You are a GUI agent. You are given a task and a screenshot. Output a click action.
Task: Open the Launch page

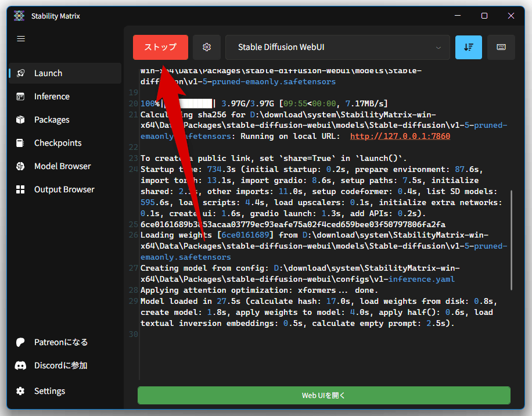coord(65,73)
